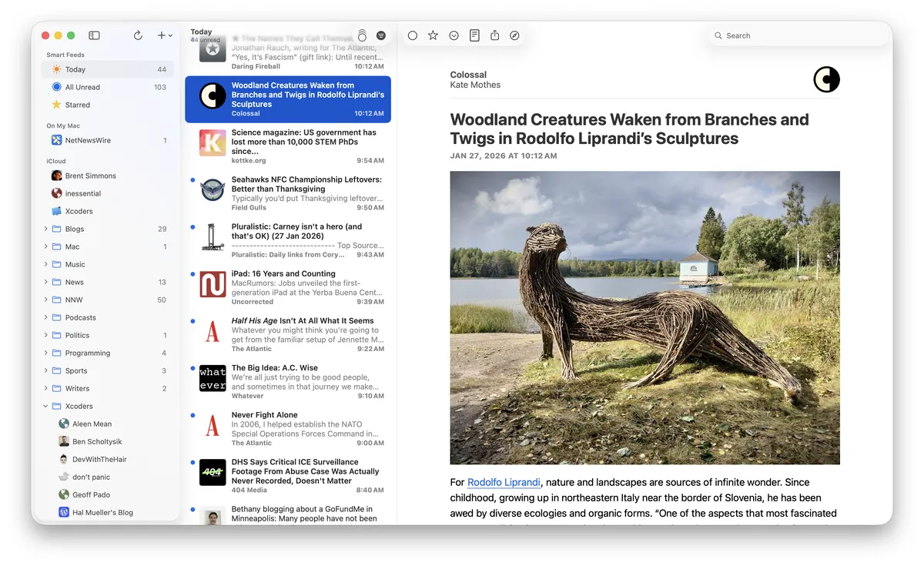This screenshot has height=566, width=924.
Task: Open article in browser compass icon
Action: (x=515, y=35)
